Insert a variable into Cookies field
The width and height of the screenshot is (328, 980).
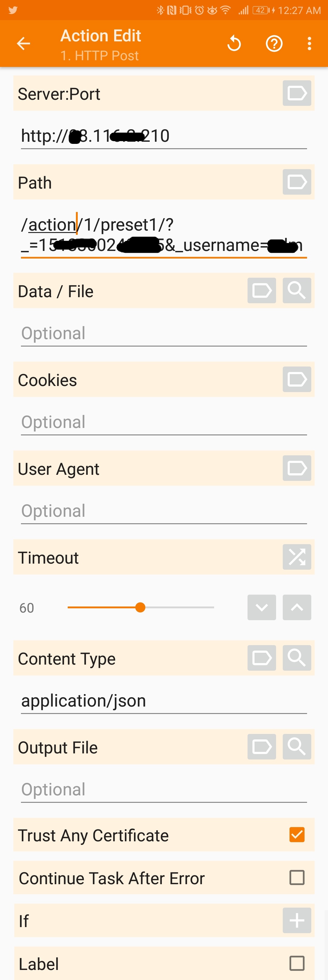click(x=296, y=379)
